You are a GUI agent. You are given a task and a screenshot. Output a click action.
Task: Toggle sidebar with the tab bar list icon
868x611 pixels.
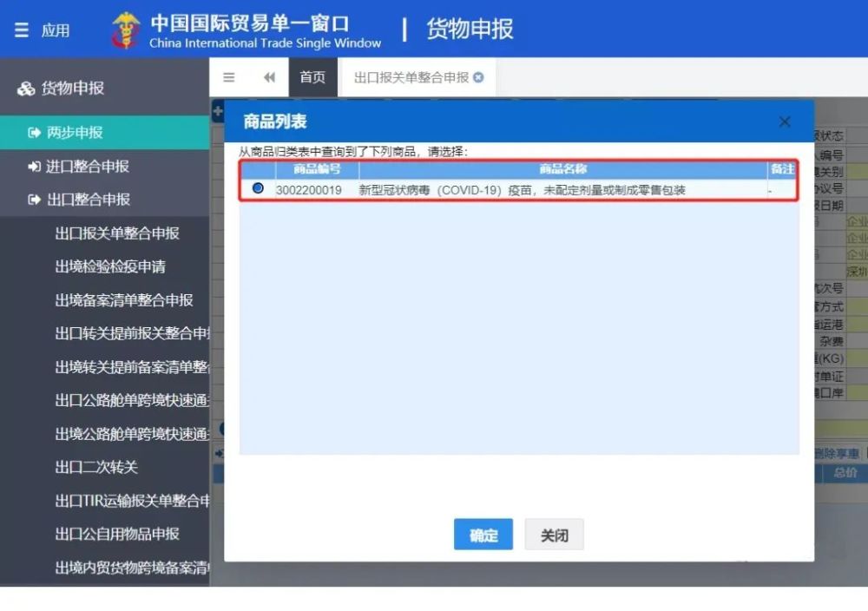pos(228,77)
